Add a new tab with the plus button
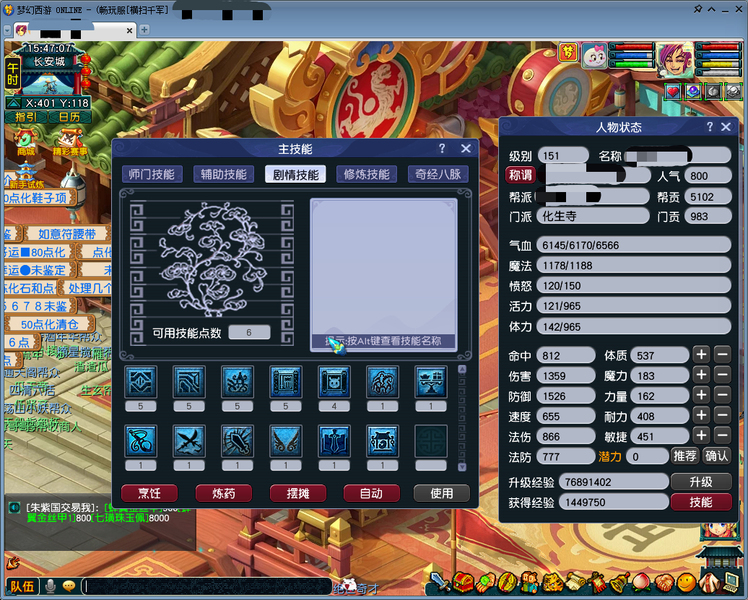The height and width of the screenshot is (600, 748). coord(145,30)
